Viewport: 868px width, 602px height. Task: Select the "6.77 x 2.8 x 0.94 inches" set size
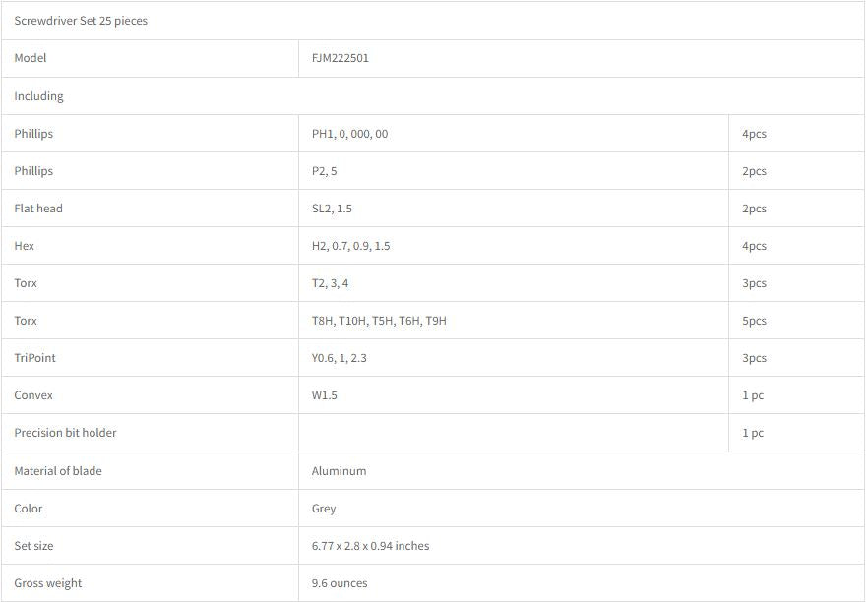pyautogui.click(x=370, y=546)
